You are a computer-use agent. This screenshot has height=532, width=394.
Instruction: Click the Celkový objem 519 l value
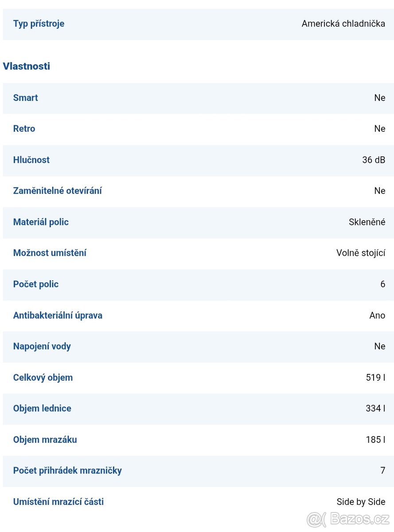tap(375, 378)
